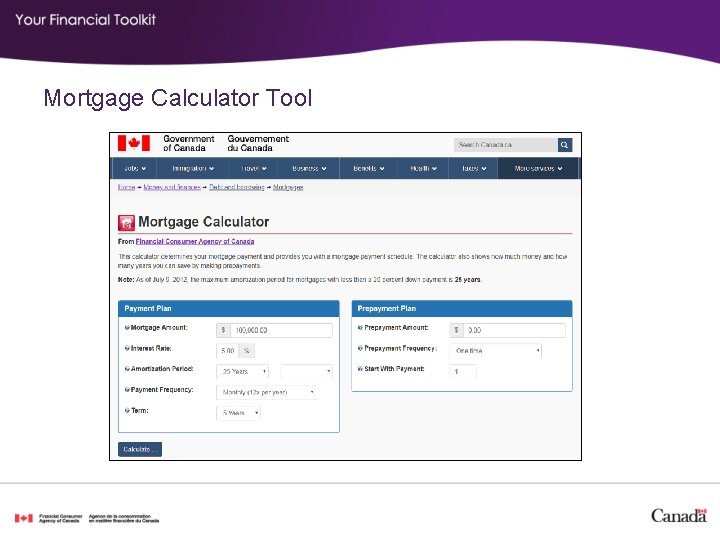Click help icon beside Interest Rate
This screenshot has height=540, width=720.
(x=127, y=348)
